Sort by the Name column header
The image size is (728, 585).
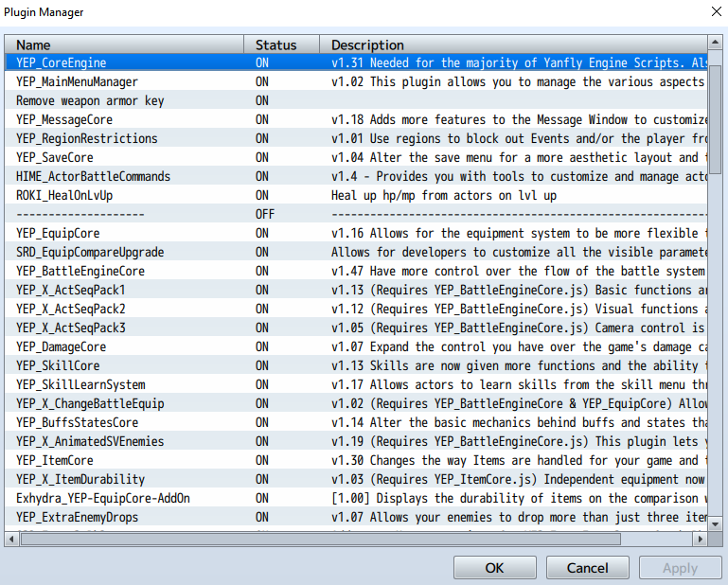[x=124, y=44]
